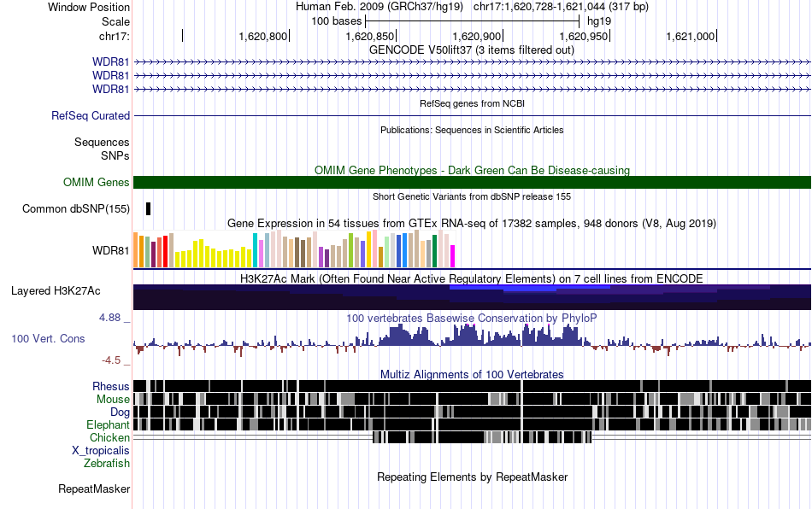This screenshot has height=509, width=812.
Task: Click the GENCODE V50lift37 track title
Action: coord(472,50)
